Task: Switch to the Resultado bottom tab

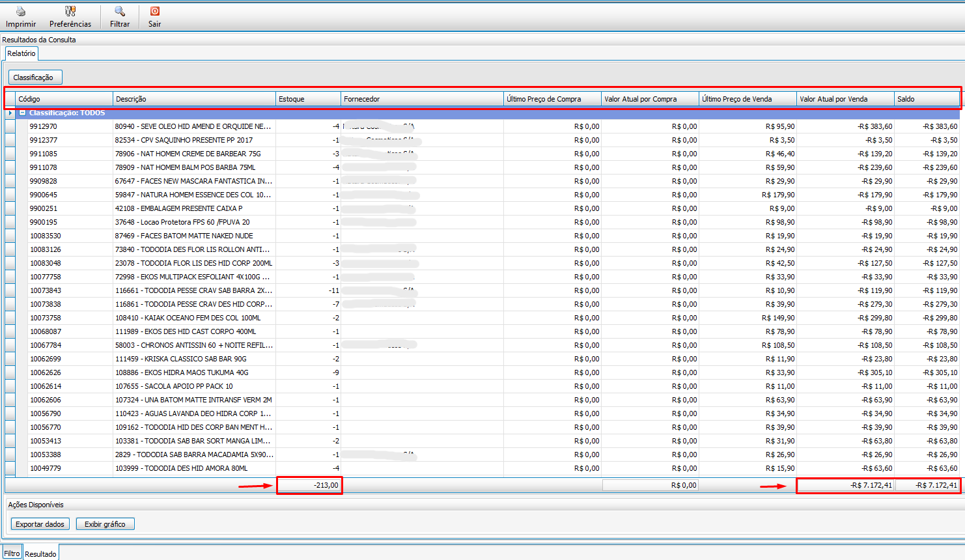Action: (x=40, y=553)
